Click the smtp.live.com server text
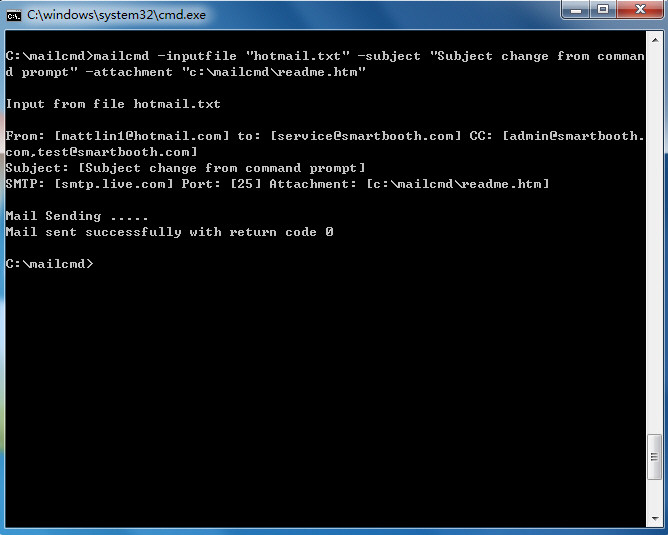Image resolution: width=668 pixels, height=535 pixels. (x=114, y=184)
